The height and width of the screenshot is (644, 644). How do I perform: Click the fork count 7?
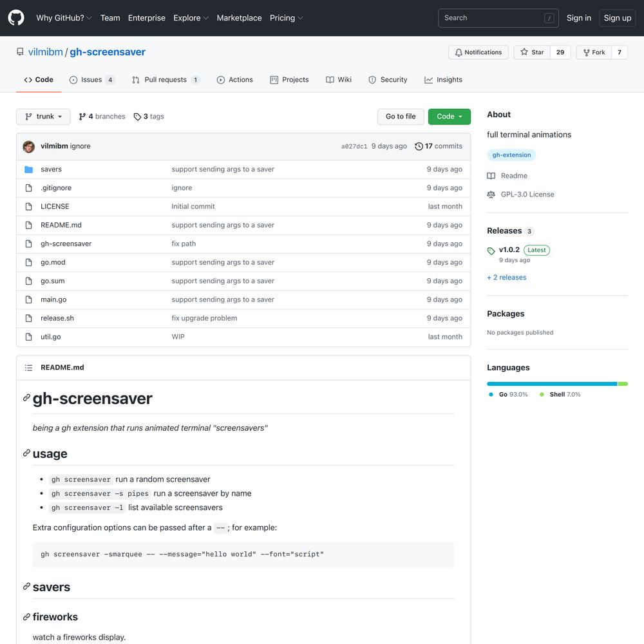[620, 52]
